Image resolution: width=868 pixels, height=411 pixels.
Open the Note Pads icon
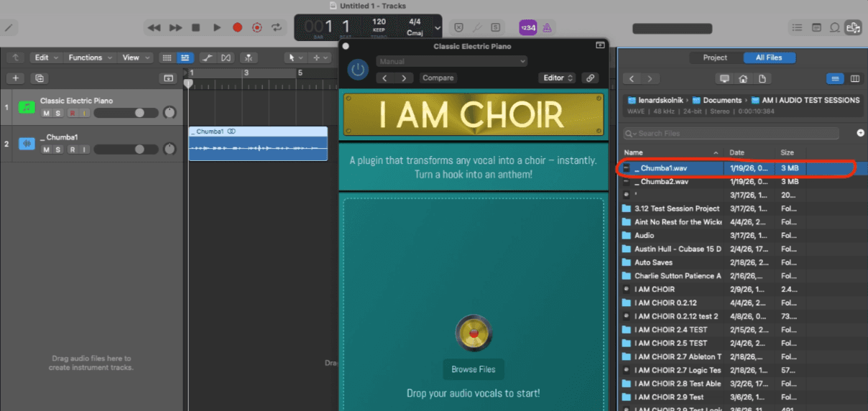(816, 27)
